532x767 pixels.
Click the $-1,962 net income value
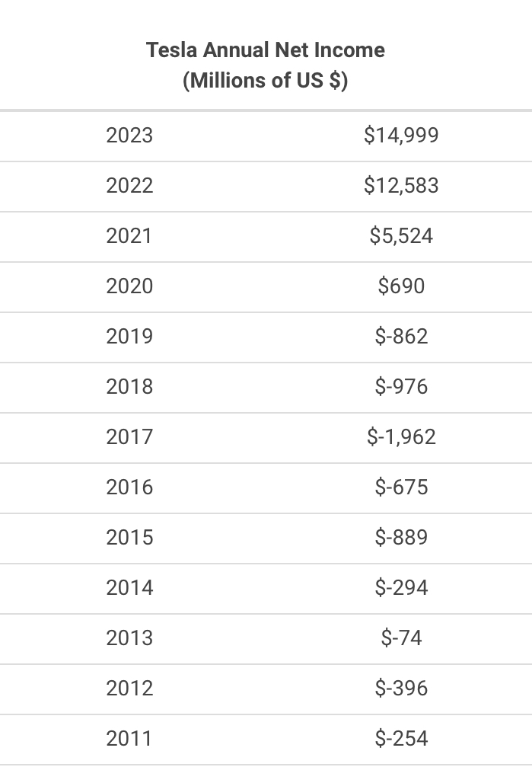point(401,437)
